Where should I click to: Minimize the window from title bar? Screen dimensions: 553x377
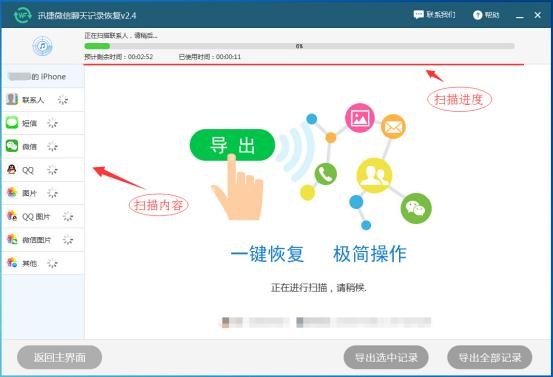pos(519,16)
